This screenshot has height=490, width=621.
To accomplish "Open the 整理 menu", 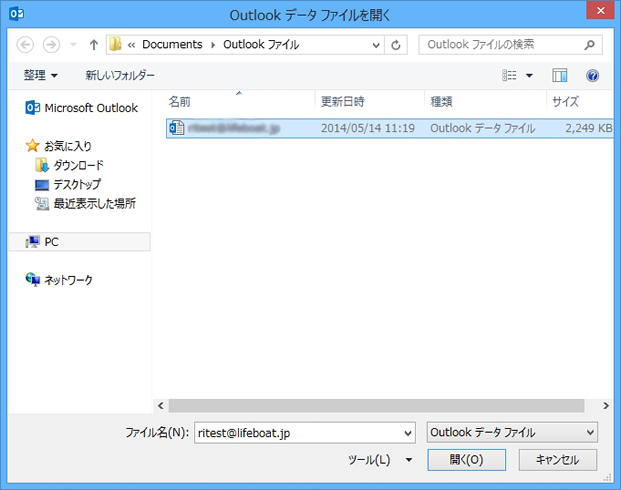I will point(40,75).
